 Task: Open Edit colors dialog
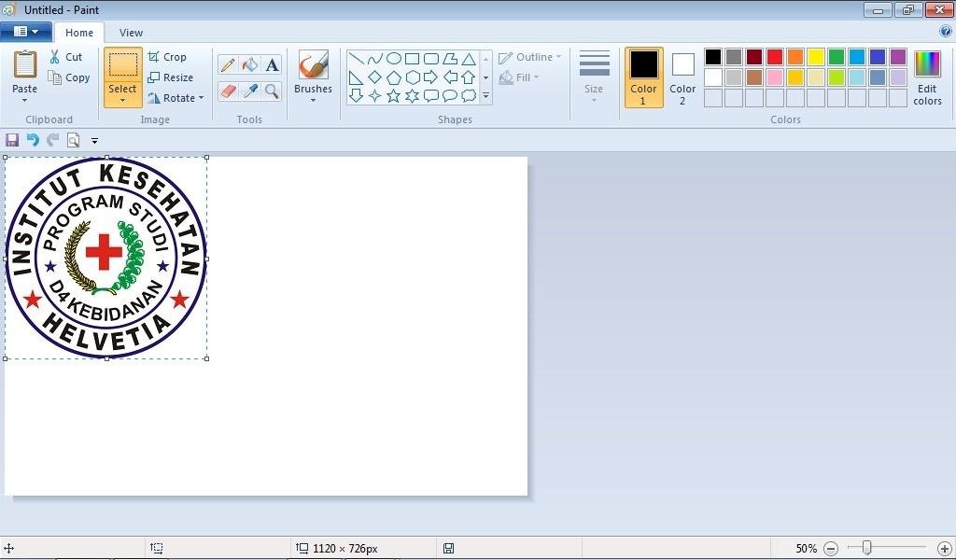(927, 77)
